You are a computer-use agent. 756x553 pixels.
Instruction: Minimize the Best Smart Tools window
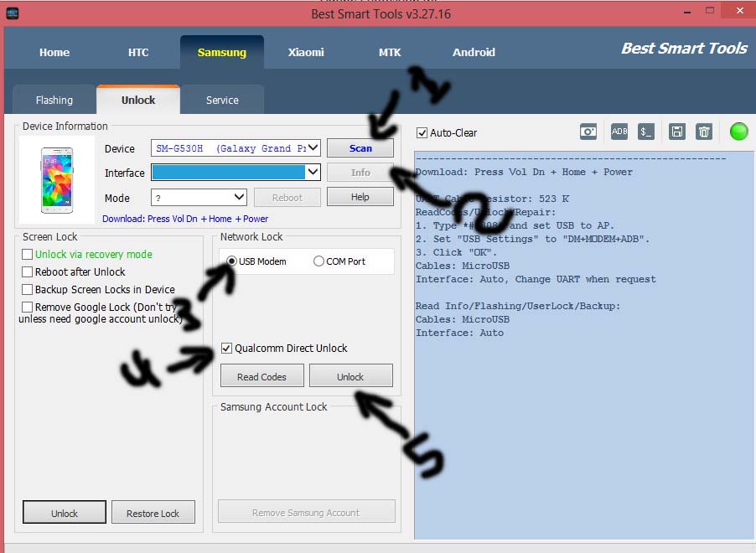coord(687,12)
